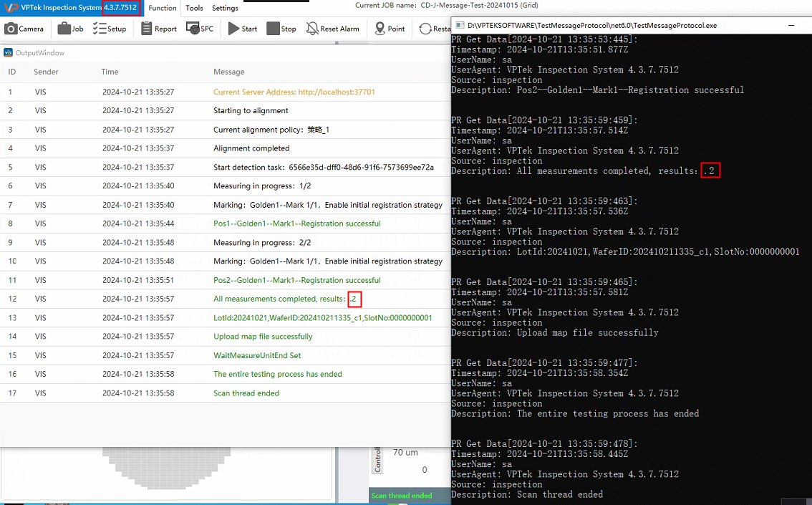
Task: Click the green 'Scan thread ended' status bar
Action: (410, 495)
